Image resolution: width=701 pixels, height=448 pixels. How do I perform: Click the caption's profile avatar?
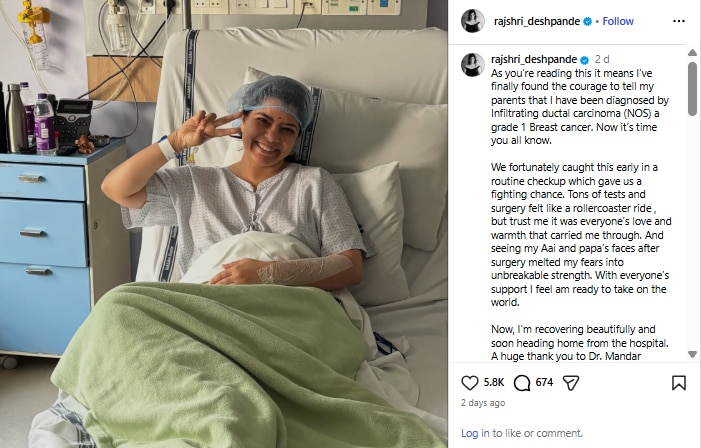click(x=473, y=65)
